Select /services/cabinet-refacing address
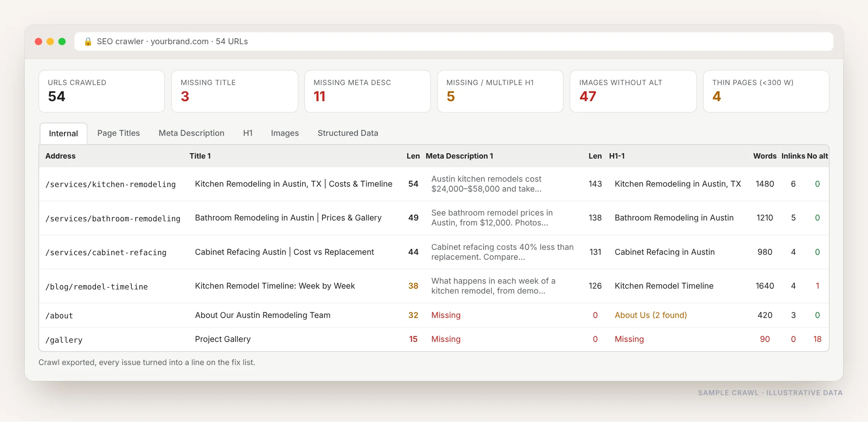 pos(106,252)
